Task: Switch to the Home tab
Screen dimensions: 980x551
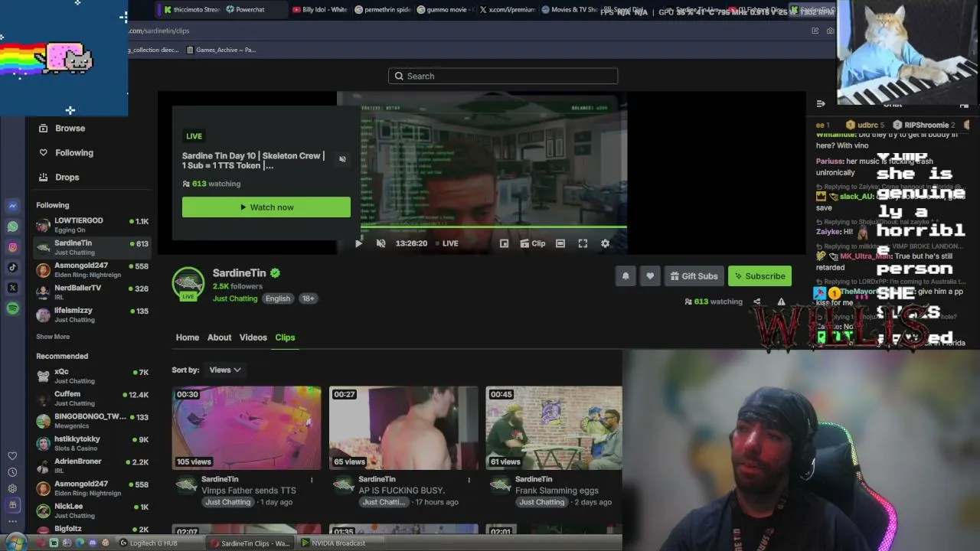Action: [188, 337]
